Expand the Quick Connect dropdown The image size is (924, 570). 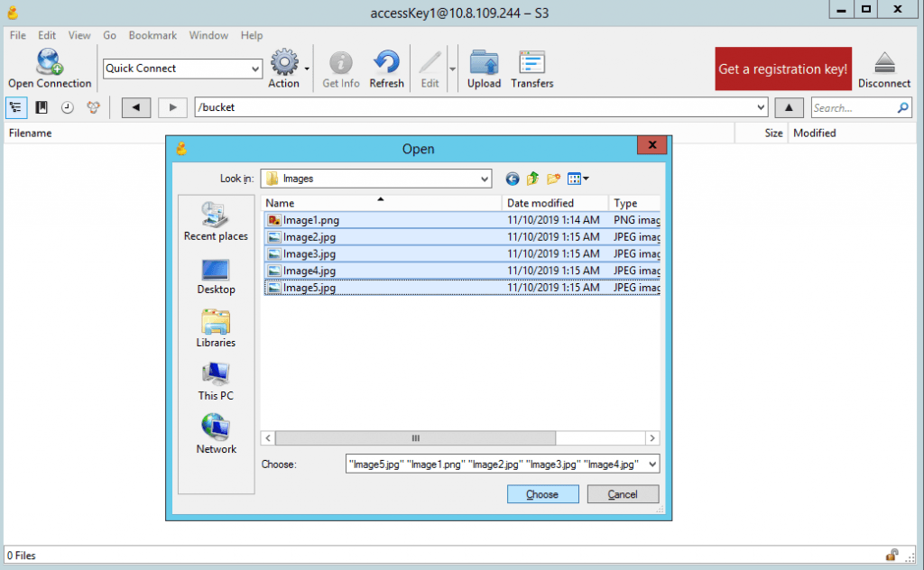255,69
